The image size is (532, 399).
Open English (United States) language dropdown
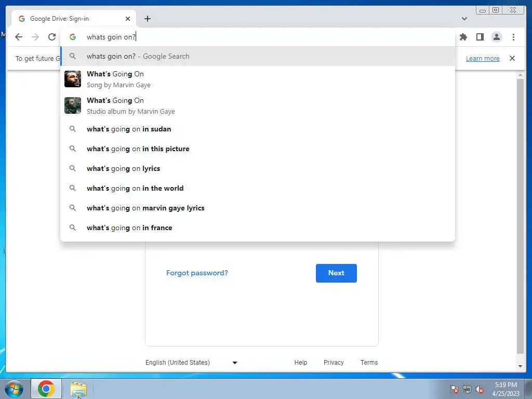tap(191, 362)
